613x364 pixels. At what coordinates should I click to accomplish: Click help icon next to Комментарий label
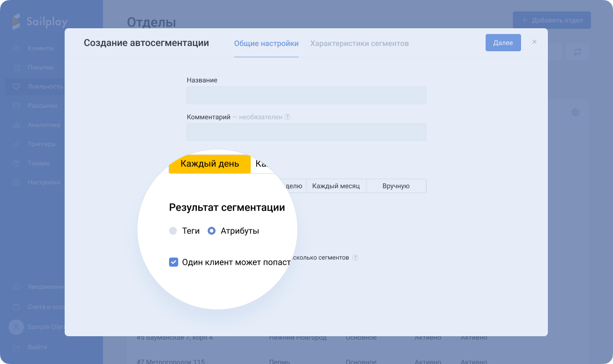coord(287,117)
